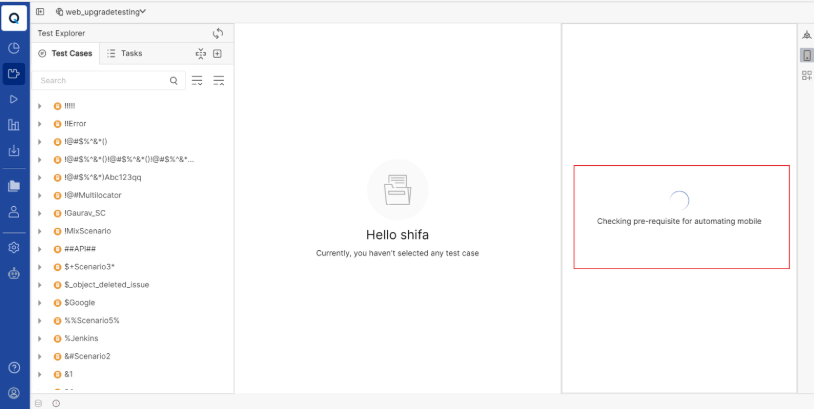Expand the $Google tree node
The width and height of the screenshot is (814, 409).
[40, 302]
